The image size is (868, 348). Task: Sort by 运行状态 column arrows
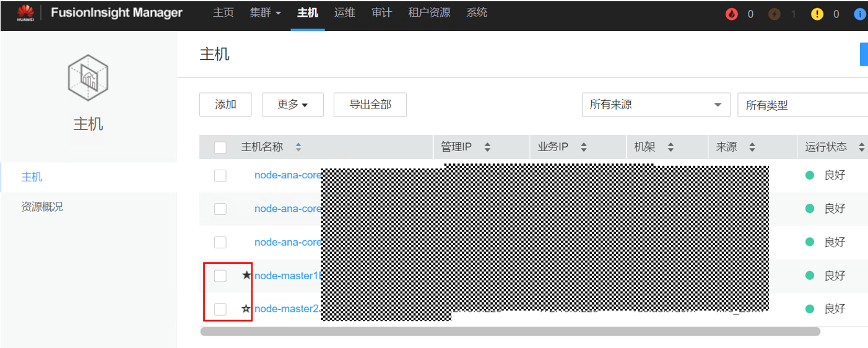pyautogui.click(x=862, y=147)
